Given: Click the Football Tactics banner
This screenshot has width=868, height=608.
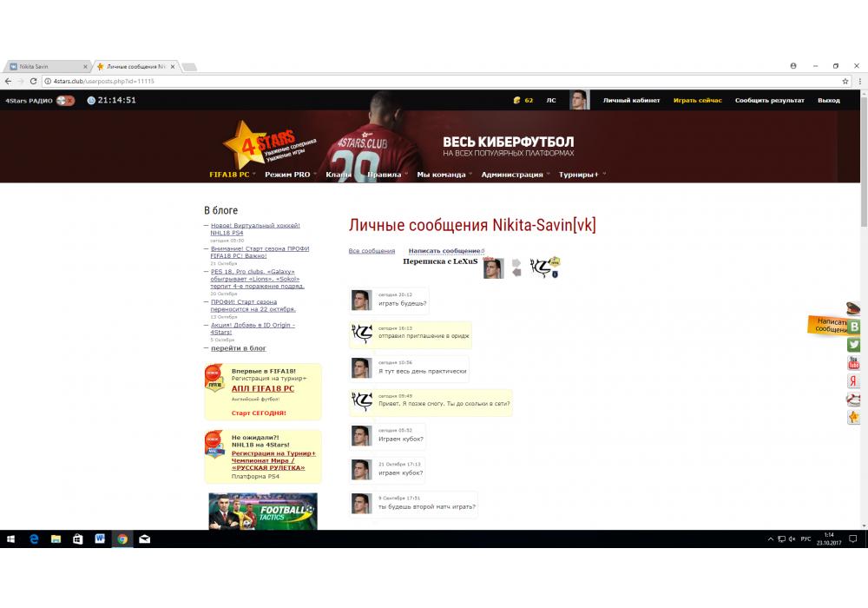Looking at the screenshot, I should (262, 511).
